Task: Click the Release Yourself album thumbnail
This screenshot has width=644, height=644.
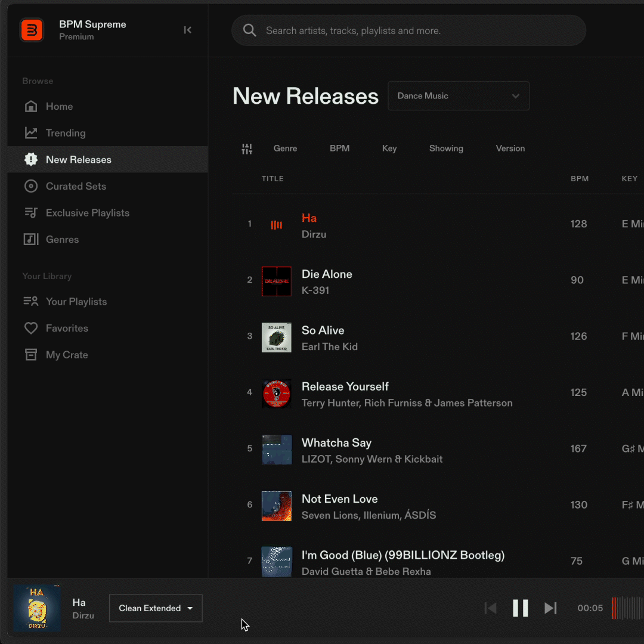Action: click(277, 394)
